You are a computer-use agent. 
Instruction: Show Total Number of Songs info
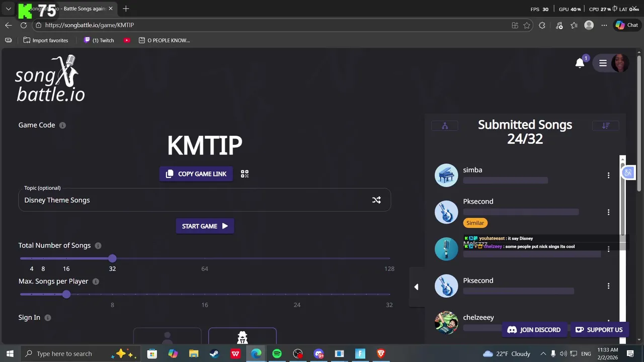(x=98, y=245)
